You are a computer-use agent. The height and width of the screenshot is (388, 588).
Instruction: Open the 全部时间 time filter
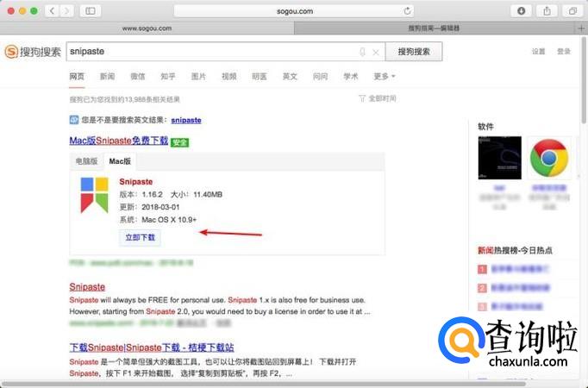coord(378,98)
